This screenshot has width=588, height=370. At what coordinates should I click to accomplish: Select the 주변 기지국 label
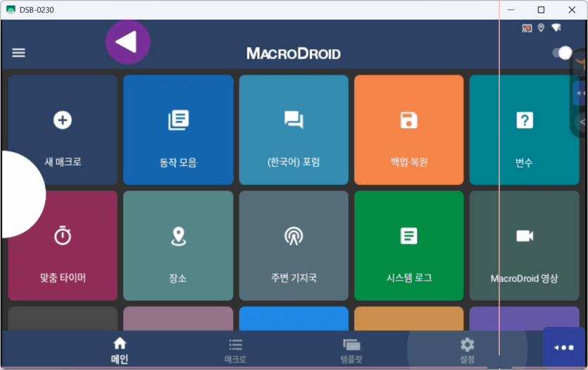(294, 278)
